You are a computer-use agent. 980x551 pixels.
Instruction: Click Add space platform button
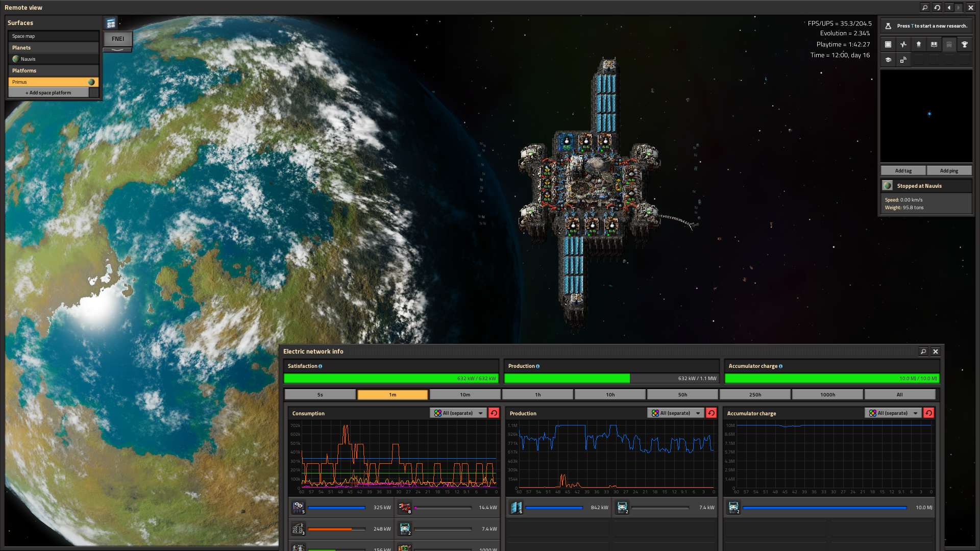(48, 93)
